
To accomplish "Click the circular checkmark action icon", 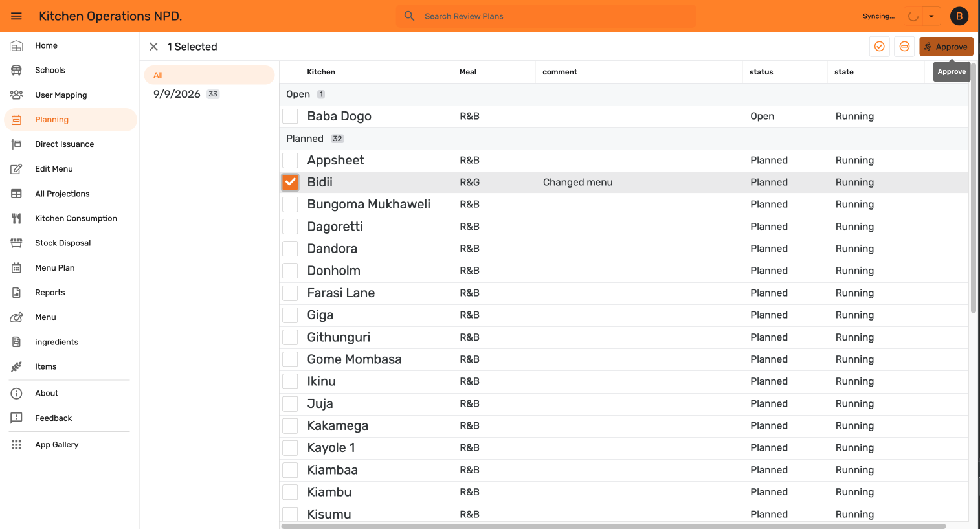I will click(x=879, y=47).
